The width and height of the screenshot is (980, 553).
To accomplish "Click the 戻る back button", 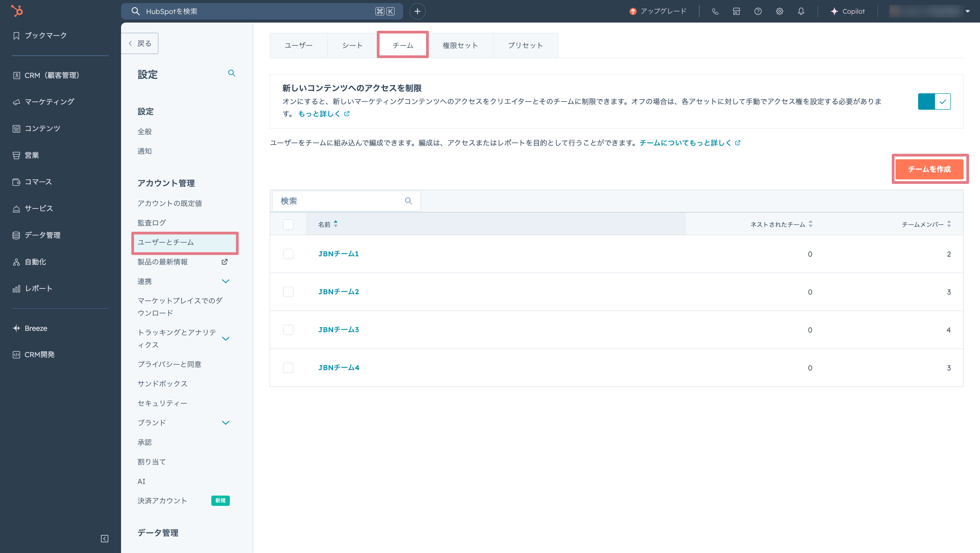I will [x=140, y=43].
